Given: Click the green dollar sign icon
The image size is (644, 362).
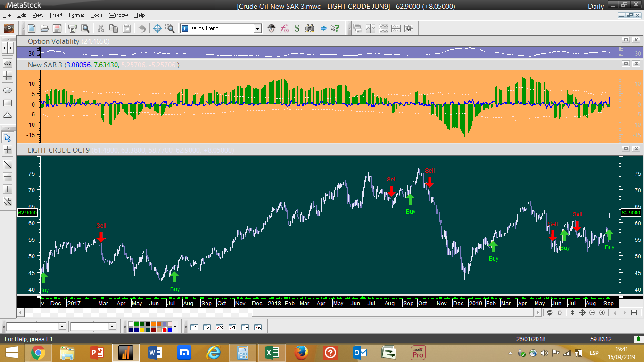Looking at the screenshot, I should 297,28.
